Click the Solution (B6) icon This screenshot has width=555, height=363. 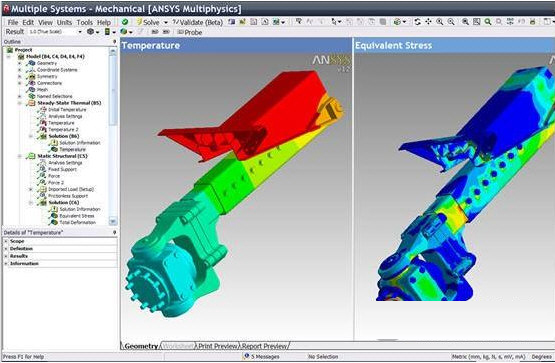(43, 136)
